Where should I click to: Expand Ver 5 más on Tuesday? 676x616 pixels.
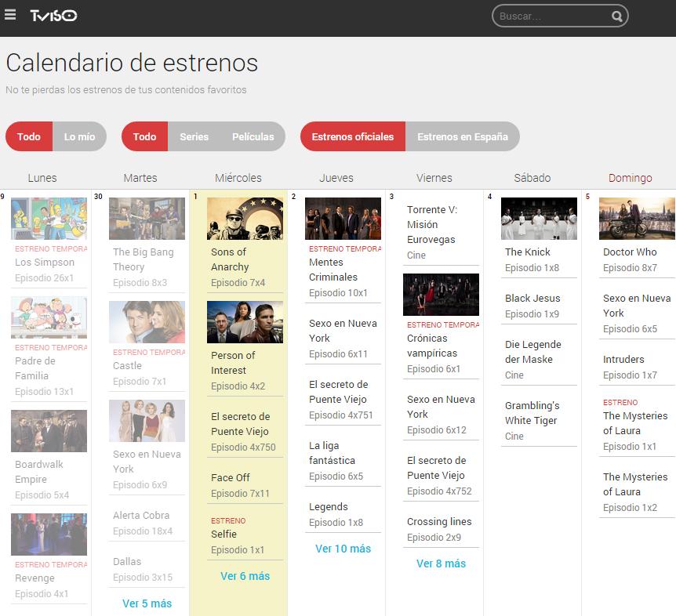pyautogui.click(x=147, y=603)
